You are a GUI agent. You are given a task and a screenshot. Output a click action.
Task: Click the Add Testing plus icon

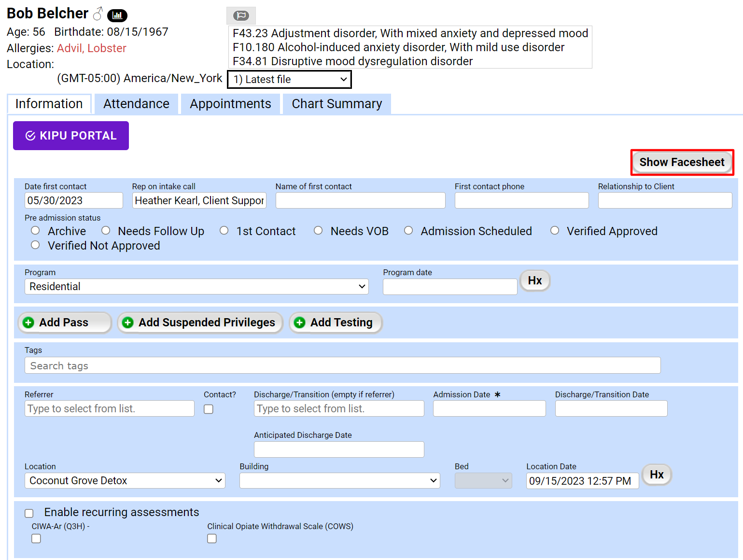(x=299, y=322)
